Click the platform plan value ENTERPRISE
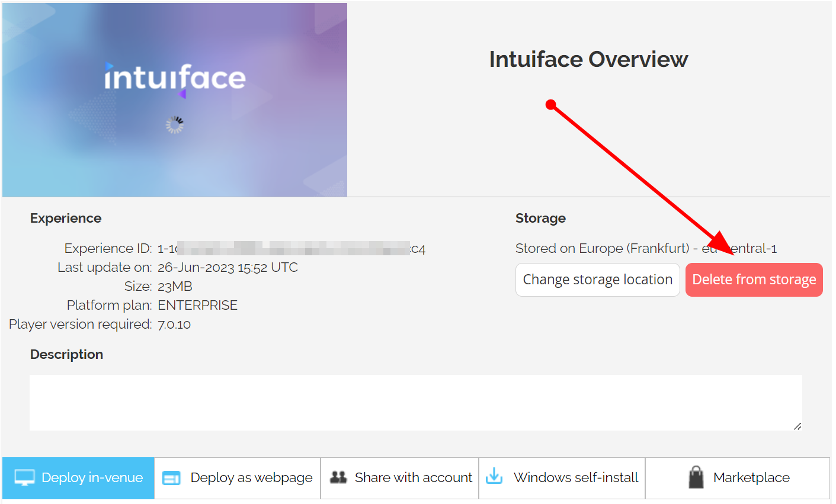 (x=197, y=305)
